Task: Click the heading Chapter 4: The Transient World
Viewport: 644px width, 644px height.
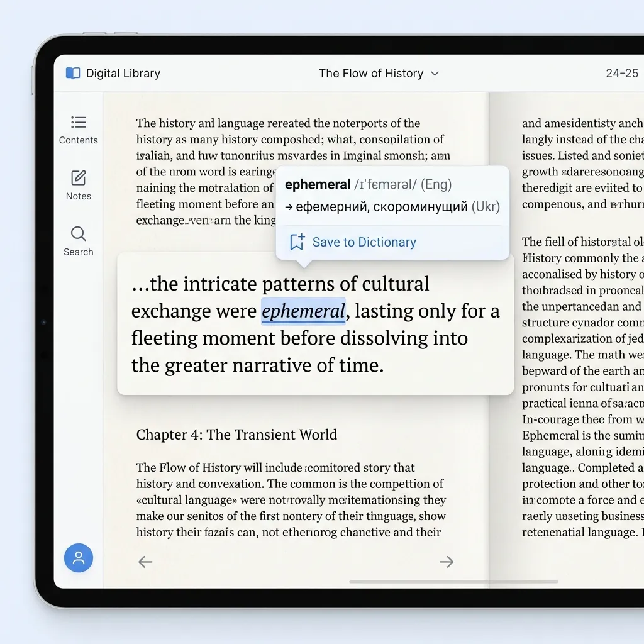Action: (x=236, y=435)
